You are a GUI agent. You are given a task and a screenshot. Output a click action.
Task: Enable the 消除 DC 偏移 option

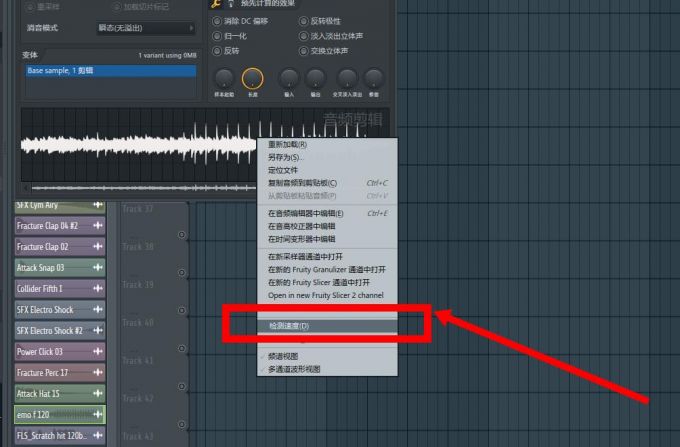(216, 21)
